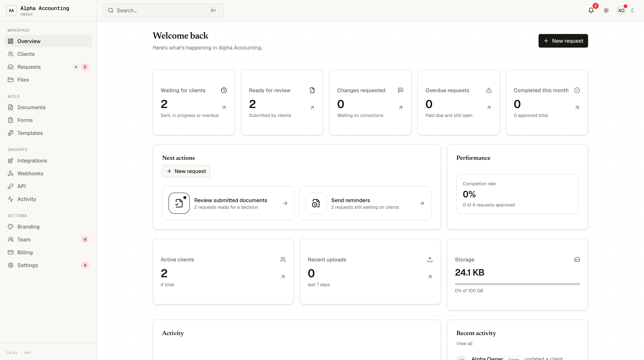Open Ready for review card arrow
644x360 pixels.
pos(312,108)
